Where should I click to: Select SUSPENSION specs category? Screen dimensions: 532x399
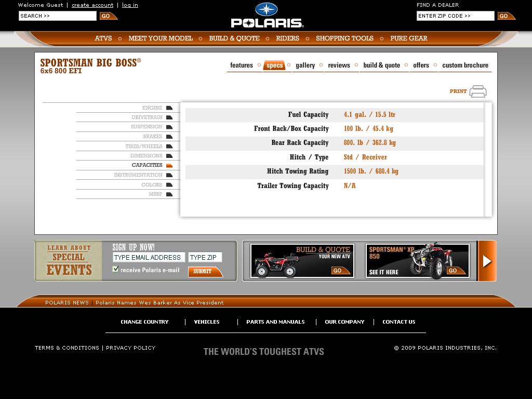point(147,127)
